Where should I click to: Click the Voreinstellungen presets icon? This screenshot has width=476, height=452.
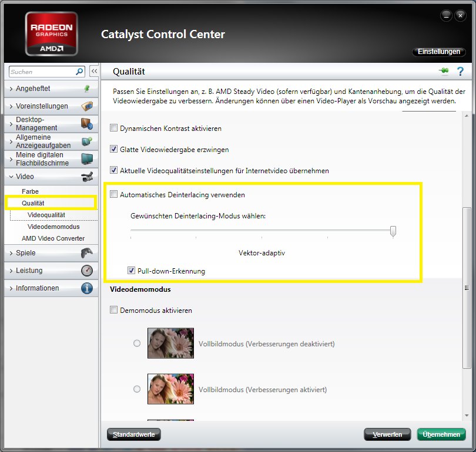pos(87,106)
